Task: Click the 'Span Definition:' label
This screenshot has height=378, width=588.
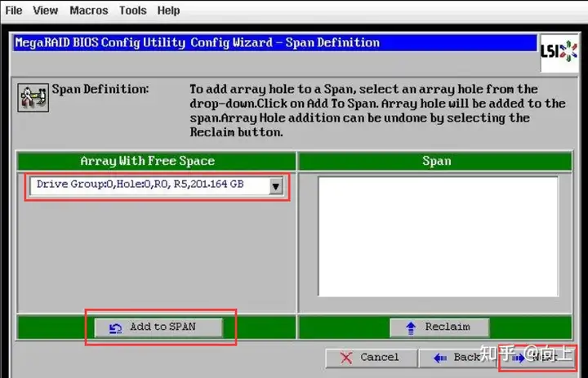Action: coord(100,89)
